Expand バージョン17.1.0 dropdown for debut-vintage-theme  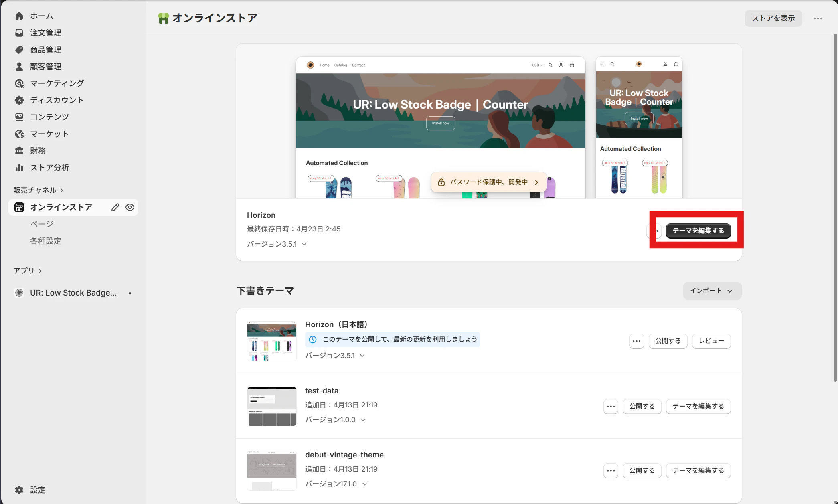click(x=364, y=484)
